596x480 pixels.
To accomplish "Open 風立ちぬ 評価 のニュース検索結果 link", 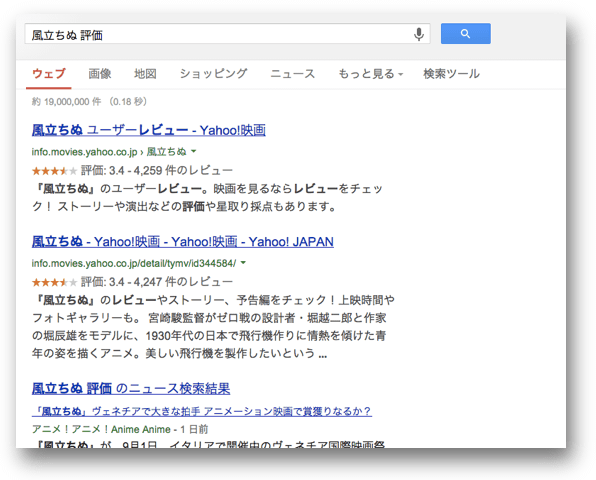I will coord(131,389).
